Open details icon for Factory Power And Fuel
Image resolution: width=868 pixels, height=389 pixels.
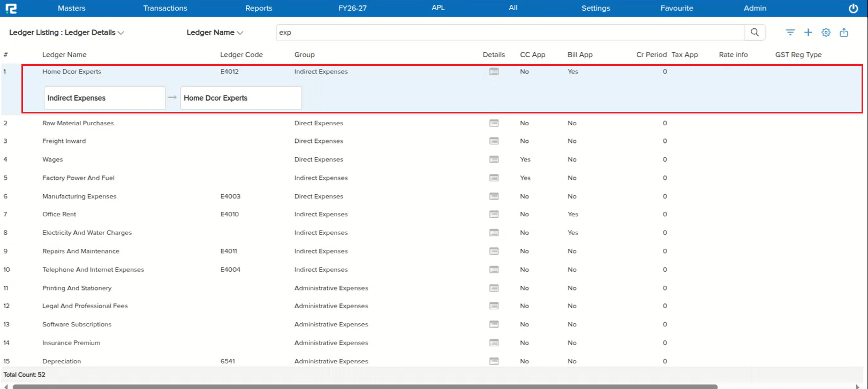click(494, 178)
